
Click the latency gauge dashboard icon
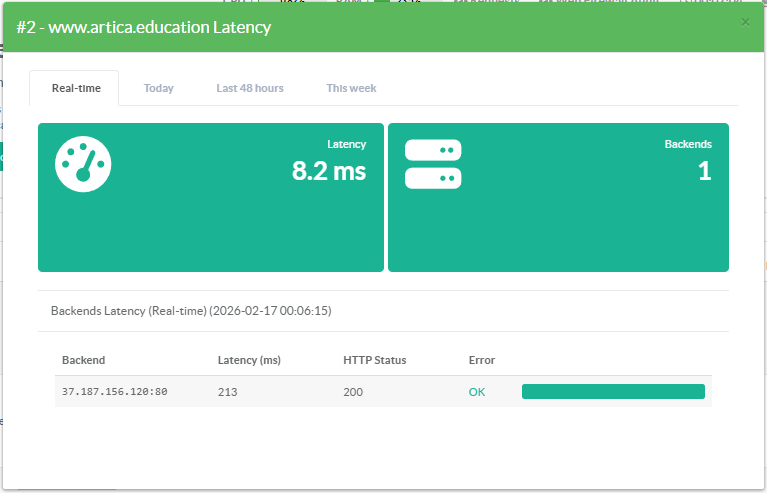[x=83, y=163]
